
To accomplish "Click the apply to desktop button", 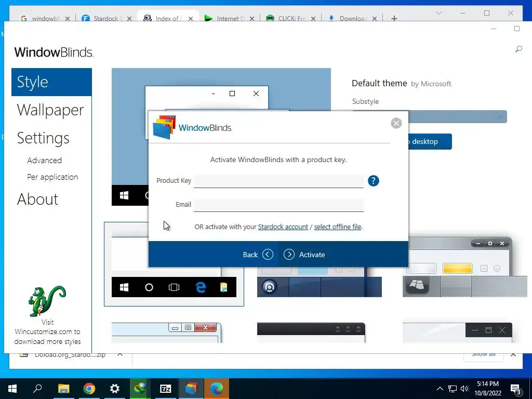I will pos(430,141).
